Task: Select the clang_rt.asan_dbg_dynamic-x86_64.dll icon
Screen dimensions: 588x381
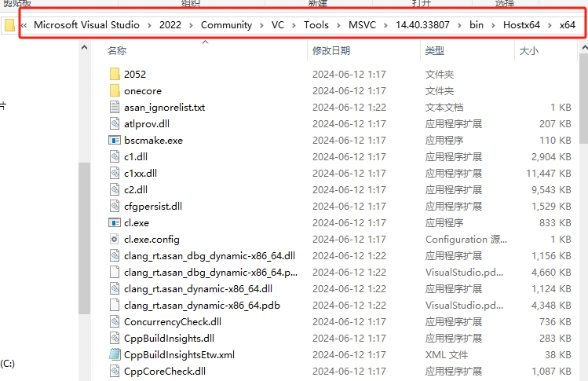Action: (115, 255)
